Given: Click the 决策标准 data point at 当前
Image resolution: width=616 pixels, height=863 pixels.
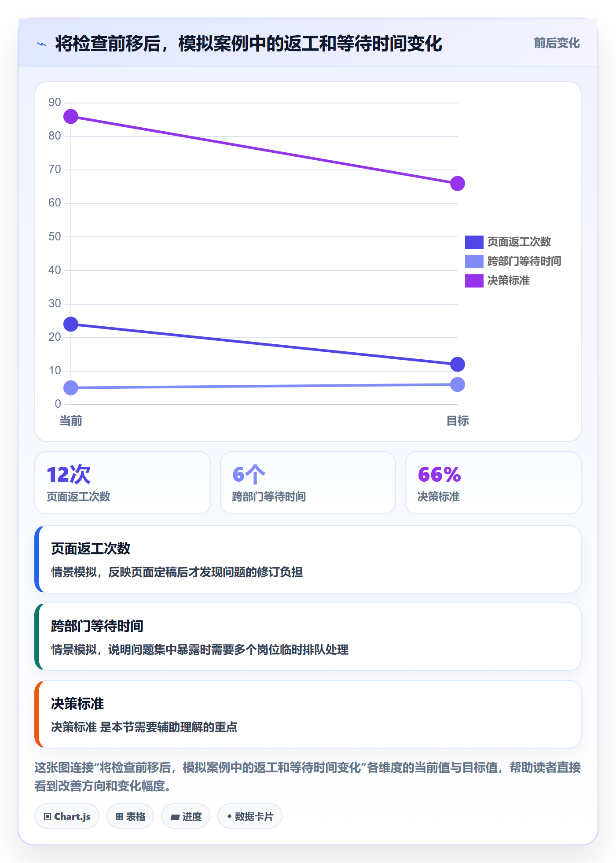Looking at the screenshot, I should tap(71, 117).
